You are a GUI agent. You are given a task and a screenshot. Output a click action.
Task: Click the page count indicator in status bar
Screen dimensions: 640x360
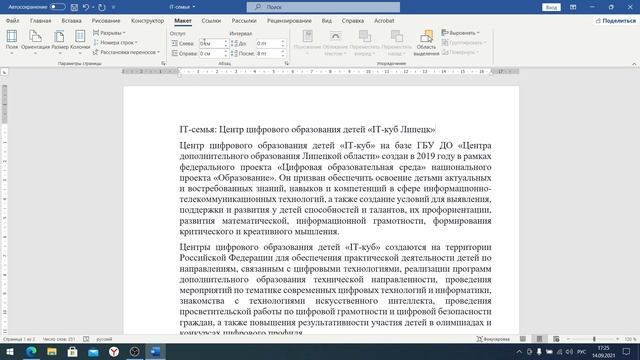click(19, 339)
